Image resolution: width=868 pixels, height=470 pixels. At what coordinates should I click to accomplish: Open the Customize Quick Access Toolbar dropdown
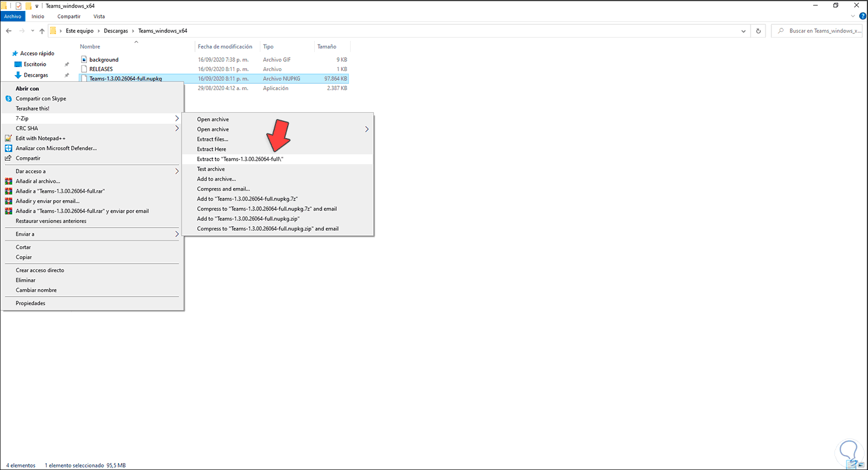(36, 6)
